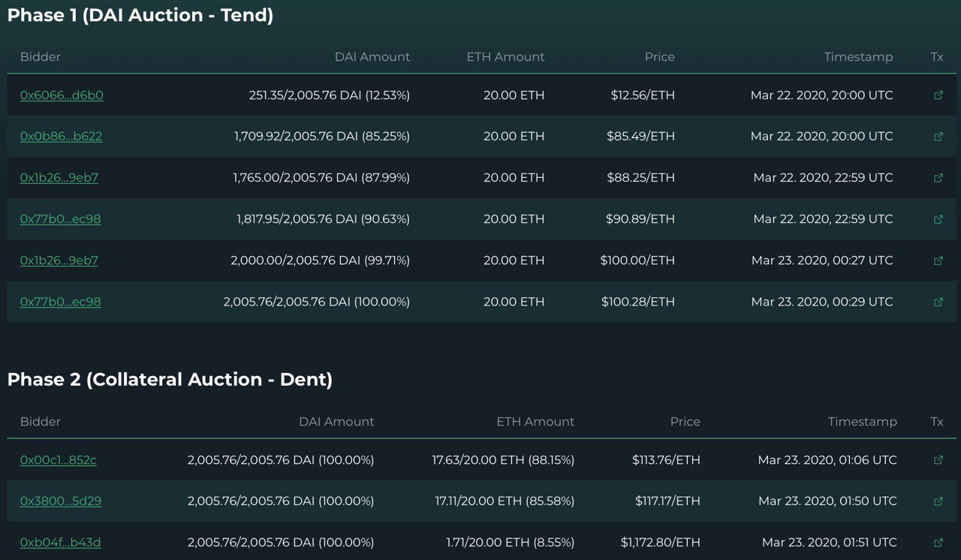Open bidder 0x77b0...ec98 with 1,817.95 DAI bid
This screenshot has height=560, width=961.
pos(60,219)
